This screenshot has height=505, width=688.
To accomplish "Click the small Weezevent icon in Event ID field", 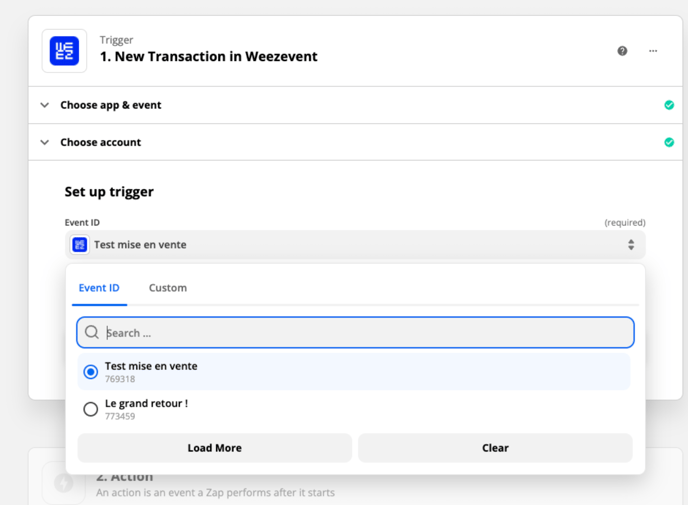I will 79,244.
